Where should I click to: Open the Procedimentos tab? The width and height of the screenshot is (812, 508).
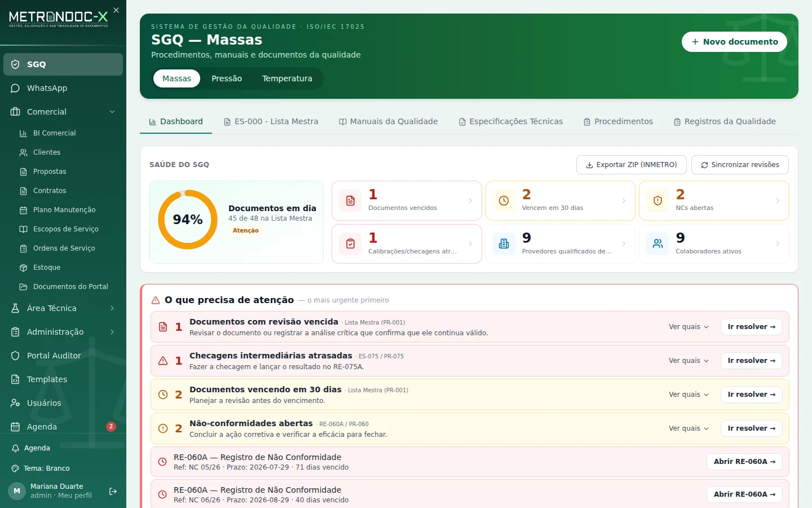[618, 121]
